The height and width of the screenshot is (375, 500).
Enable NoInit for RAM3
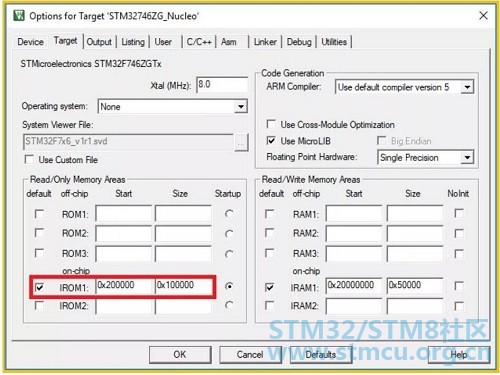point(459,254)
